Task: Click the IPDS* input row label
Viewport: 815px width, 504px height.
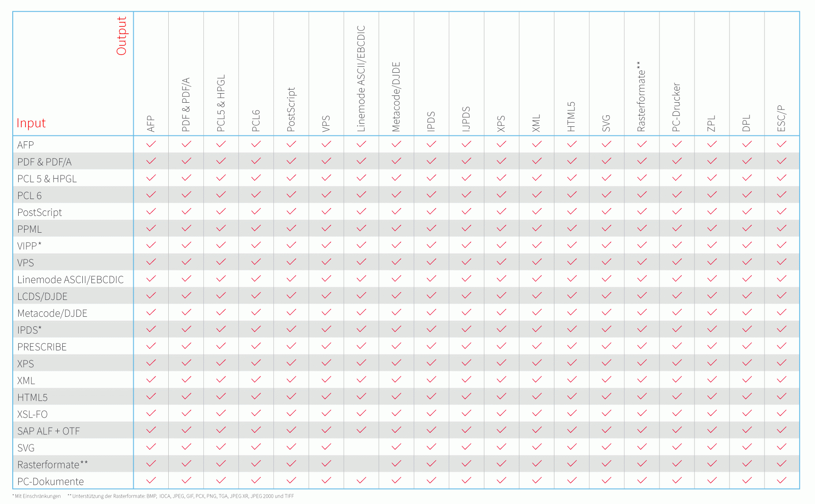Action: tap(30, 330)
